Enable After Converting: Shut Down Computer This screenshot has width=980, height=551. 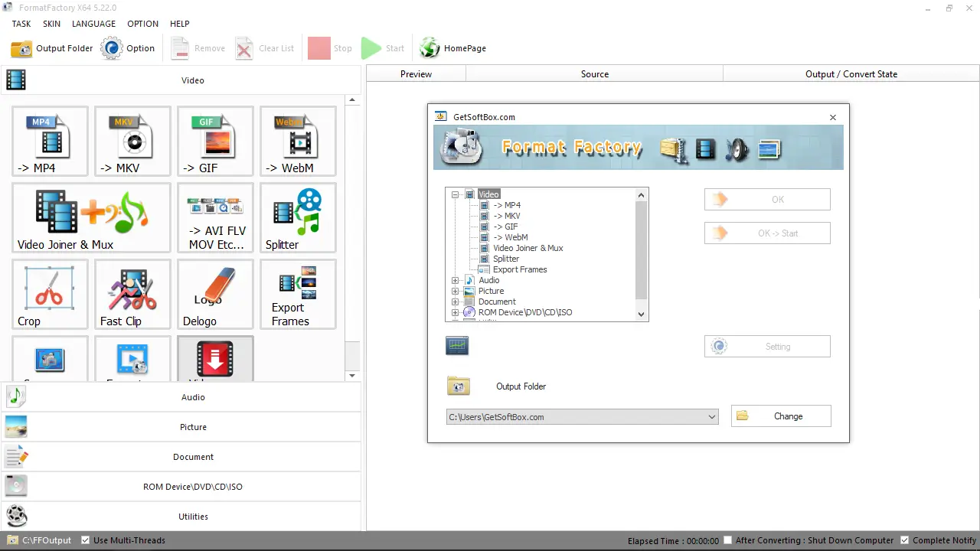tap(728, 540)
